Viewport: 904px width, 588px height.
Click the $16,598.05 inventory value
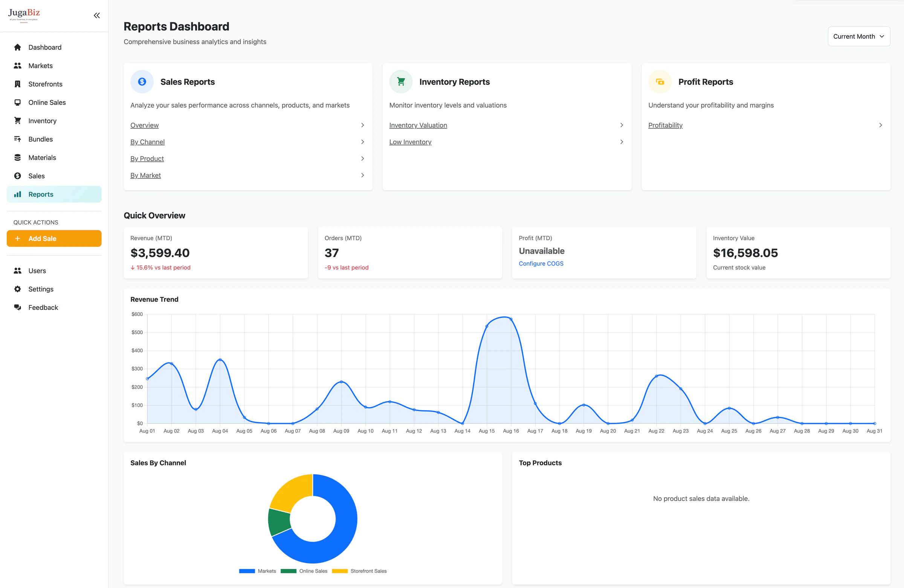tap(745, 253)
